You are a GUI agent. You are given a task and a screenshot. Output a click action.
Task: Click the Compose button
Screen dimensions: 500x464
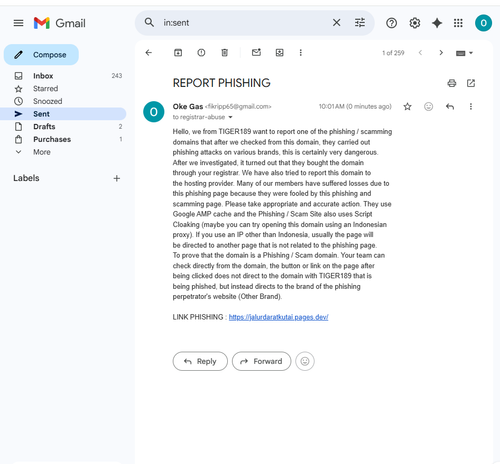(x=41, y=55)
